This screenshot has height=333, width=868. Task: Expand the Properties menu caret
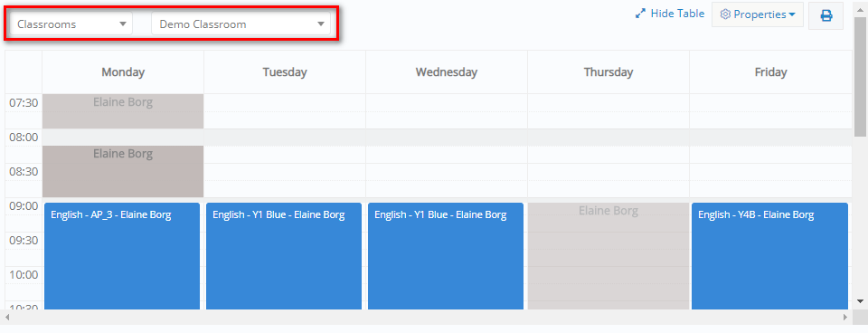point(793,15)
